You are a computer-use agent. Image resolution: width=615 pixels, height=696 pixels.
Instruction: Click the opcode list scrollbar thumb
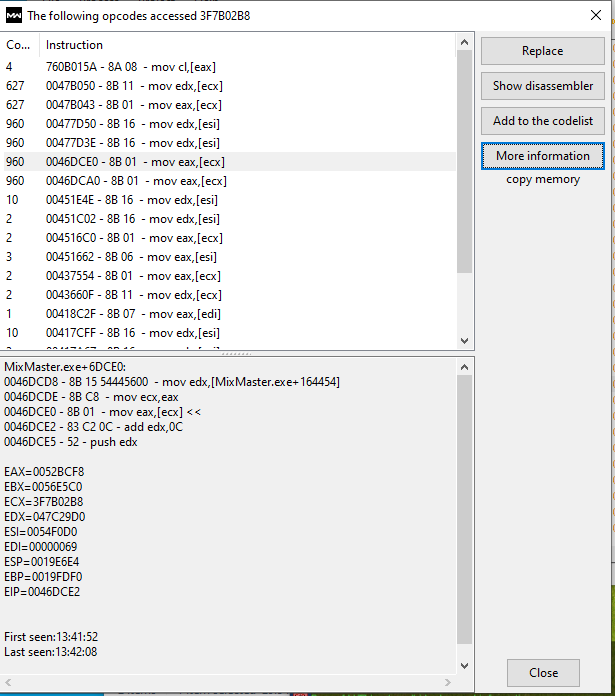(464, 162)
